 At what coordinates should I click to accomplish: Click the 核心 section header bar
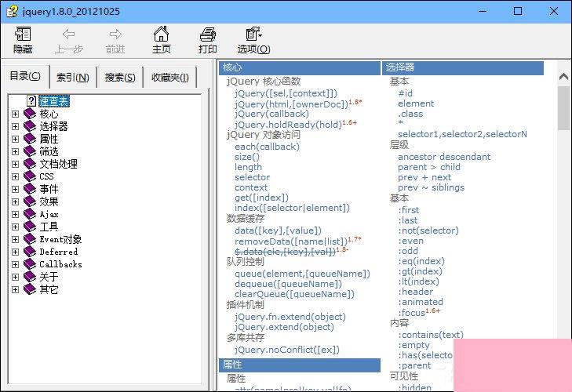click(300, 67)
